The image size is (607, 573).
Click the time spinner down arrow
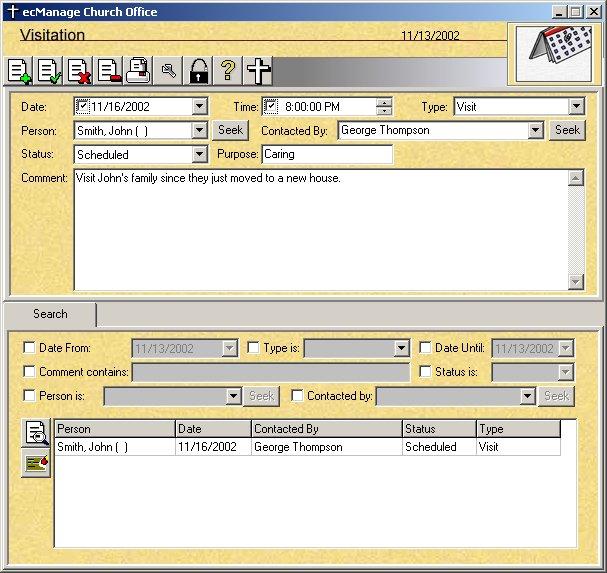coord(384,110)
